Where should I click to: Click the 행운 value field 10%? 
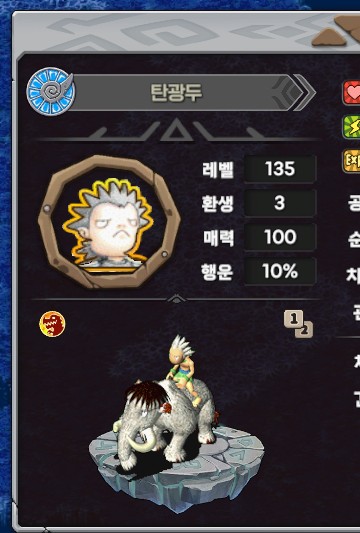[280, 272]
